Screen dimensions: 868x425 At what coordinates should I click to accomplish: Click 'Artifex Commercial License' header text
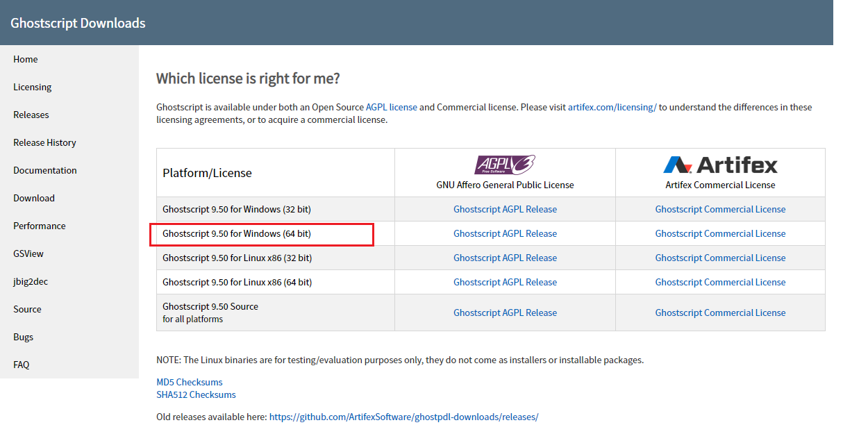coord(720,185)
